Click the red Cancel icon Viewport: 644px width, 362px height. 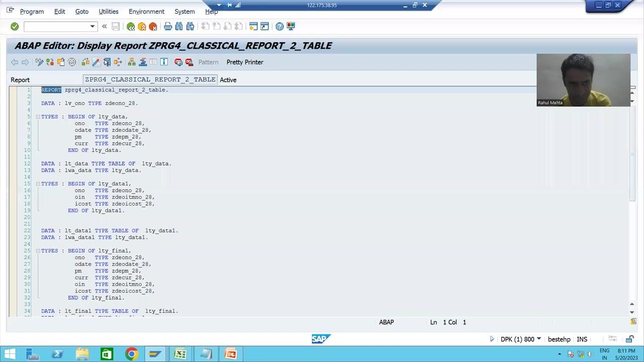click(153, 26)
